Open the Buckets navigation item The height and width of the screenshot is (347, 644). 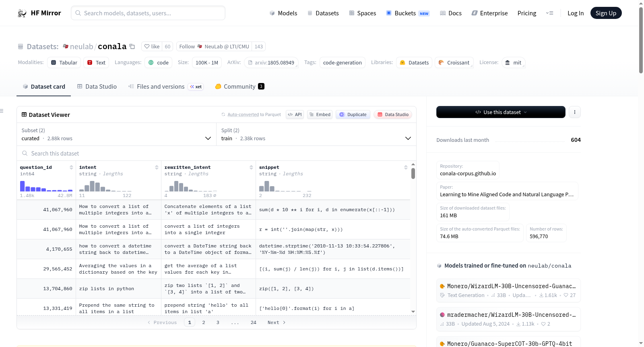click(408, 13)
